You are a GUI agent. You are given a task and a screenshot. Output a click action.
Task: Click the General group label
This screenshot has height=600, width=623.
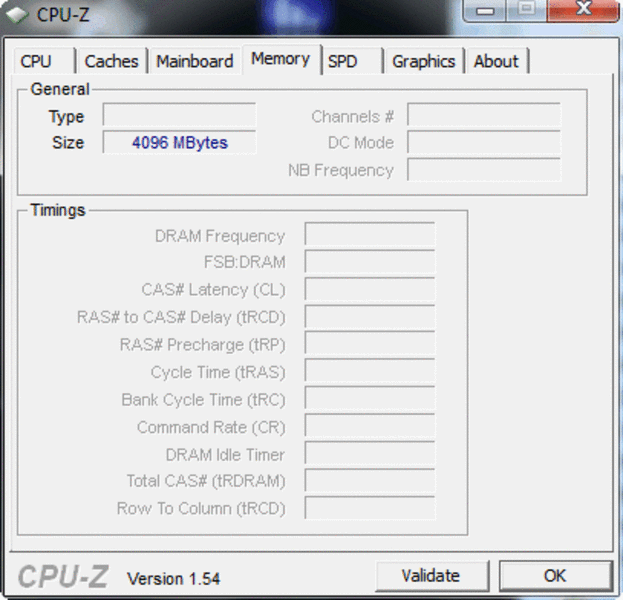60,89
